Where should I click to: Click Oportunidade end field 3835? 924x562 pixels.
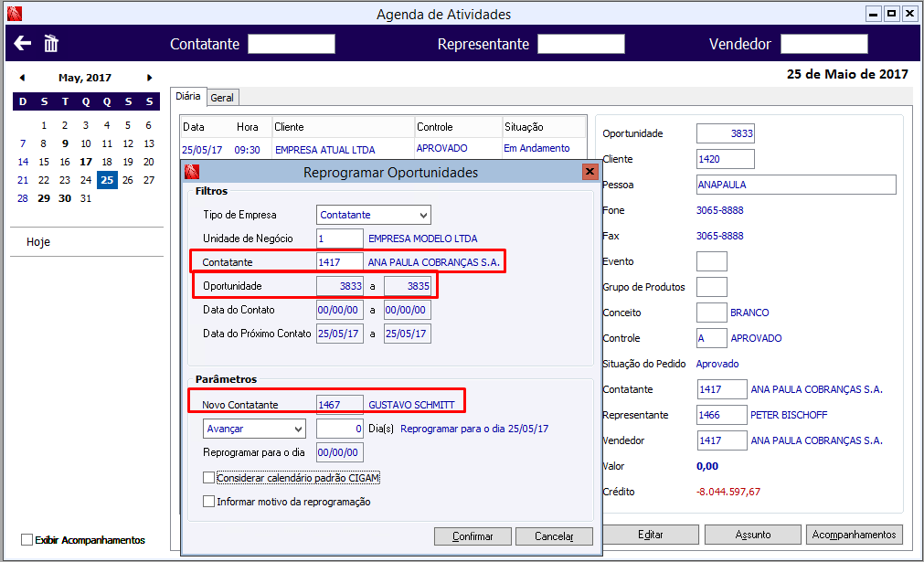(x=408, y=286)
